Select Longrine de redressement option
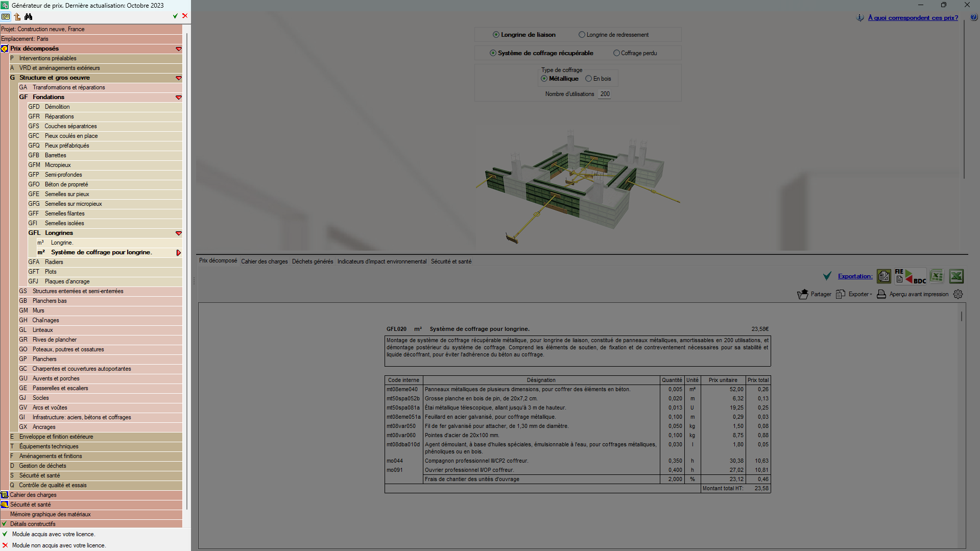This screenshot has width=980, height=551. click(613, 35)
